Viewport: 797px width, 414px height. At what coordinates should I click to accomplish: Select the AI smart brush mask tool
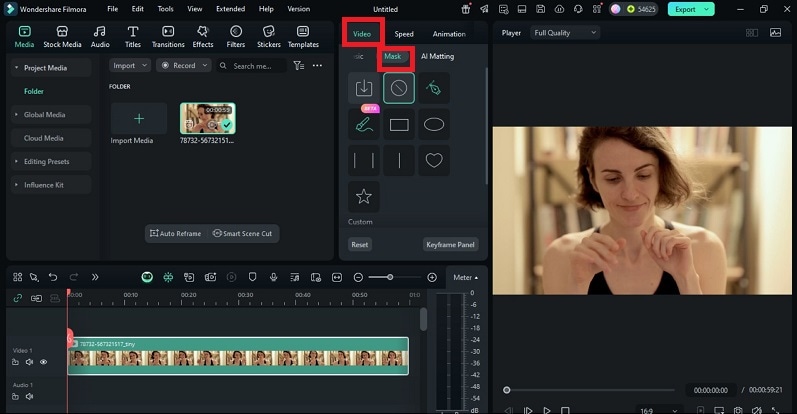pyautogui.click(x=363, y=124)
